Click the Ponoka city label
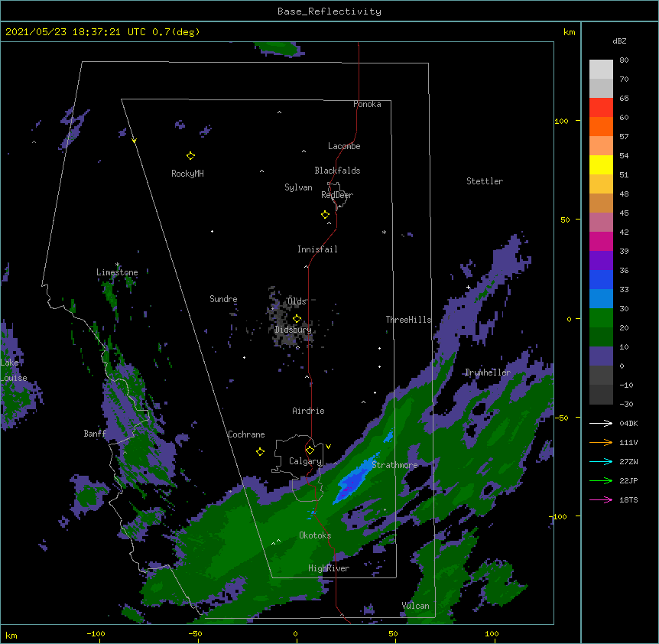 coord(367,104)
